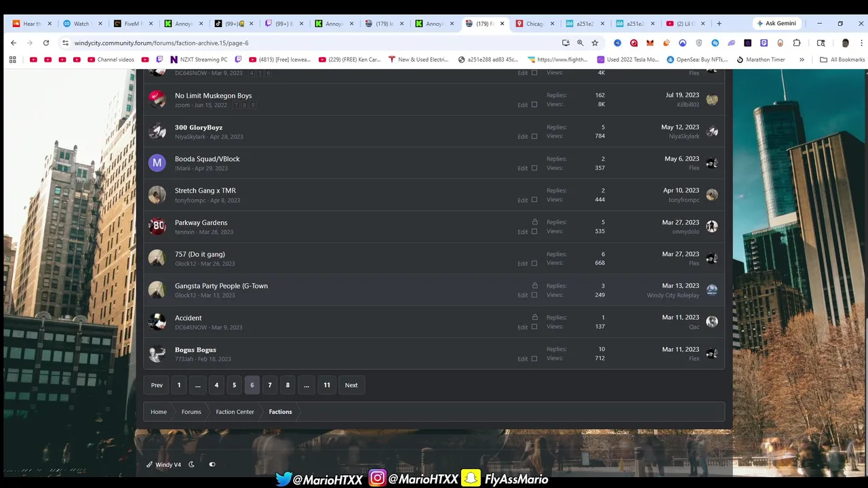Open the purple M avatar for Booda Squad/VBlock
This screenshot has width=868, height=488.
click(157, 163)
